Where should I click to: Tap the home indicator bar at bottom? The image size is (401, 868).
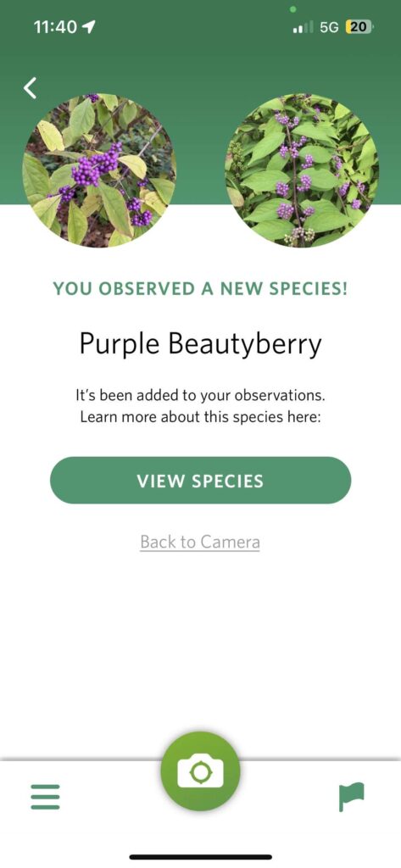pyautogui.click(x=200, y=857)
